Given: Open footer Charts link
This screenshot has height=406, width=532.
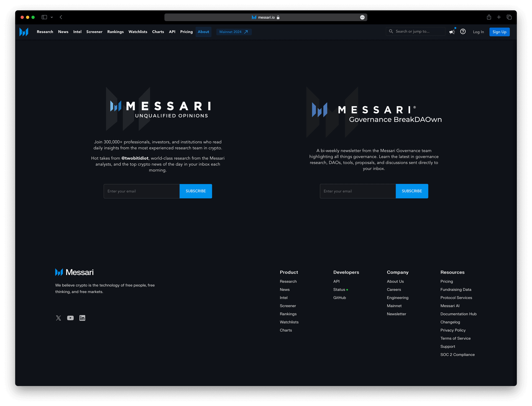Looking at the screenshot, I should [x=286, y=330].
